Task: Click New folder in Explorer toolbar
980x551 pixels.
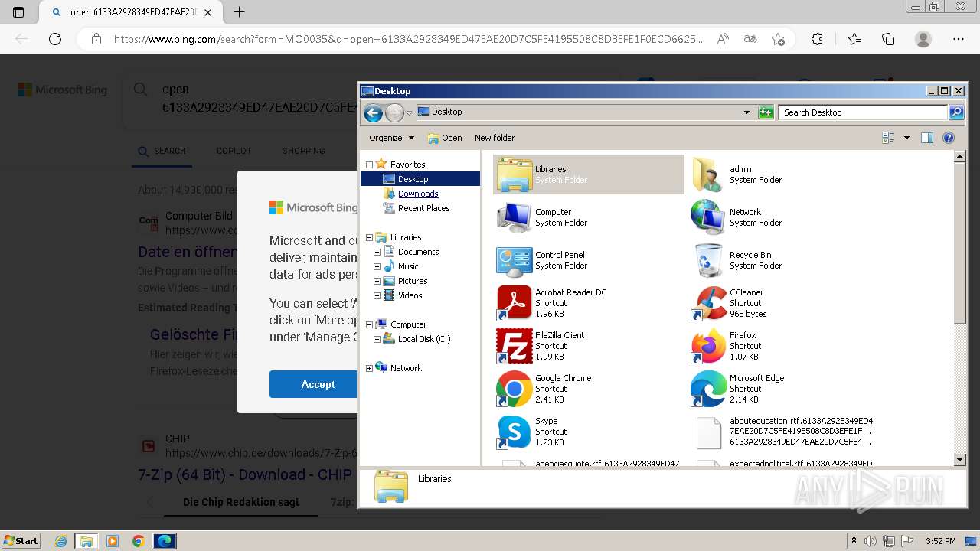Action: point(495,138)
